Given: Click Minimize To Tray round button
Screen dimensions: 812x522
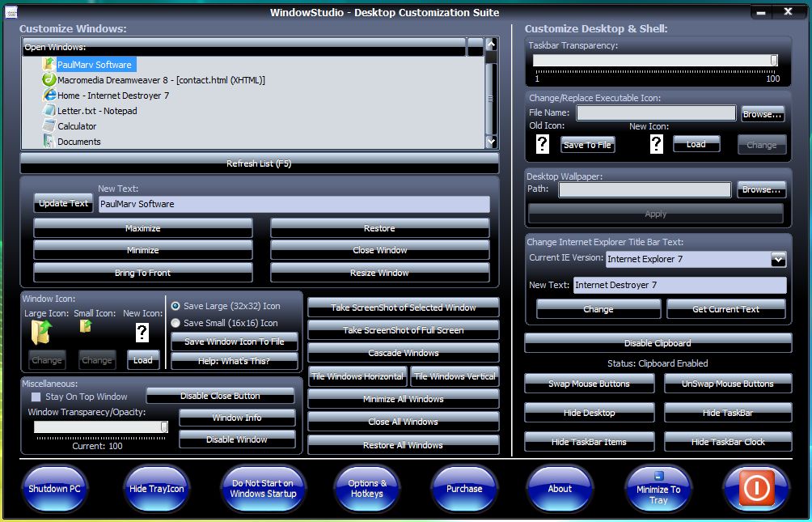Looking at the screenshot, I should 658,489.
